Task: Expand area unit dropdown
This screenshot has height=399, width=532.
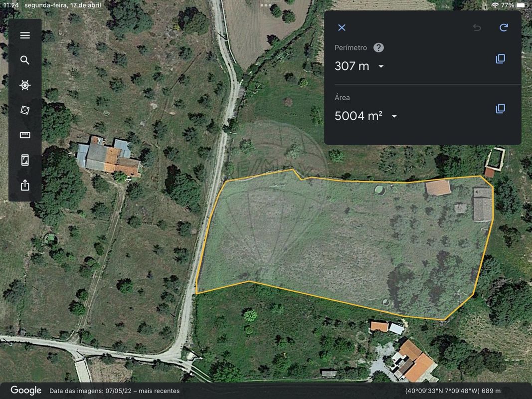Action: point(394,116)
